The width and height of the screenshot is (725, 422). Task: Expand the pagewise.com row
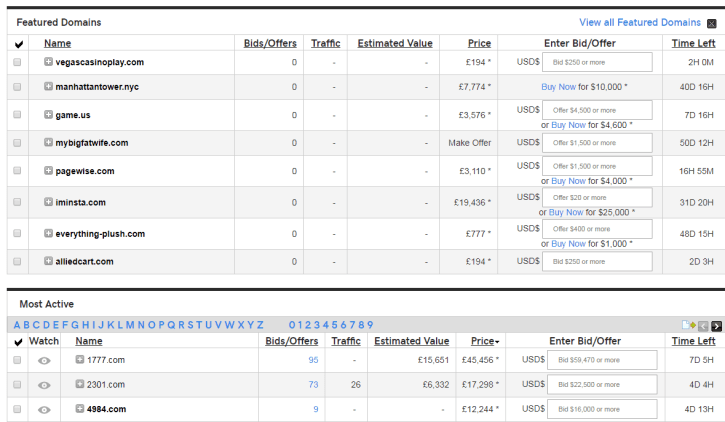pos(48,171)
